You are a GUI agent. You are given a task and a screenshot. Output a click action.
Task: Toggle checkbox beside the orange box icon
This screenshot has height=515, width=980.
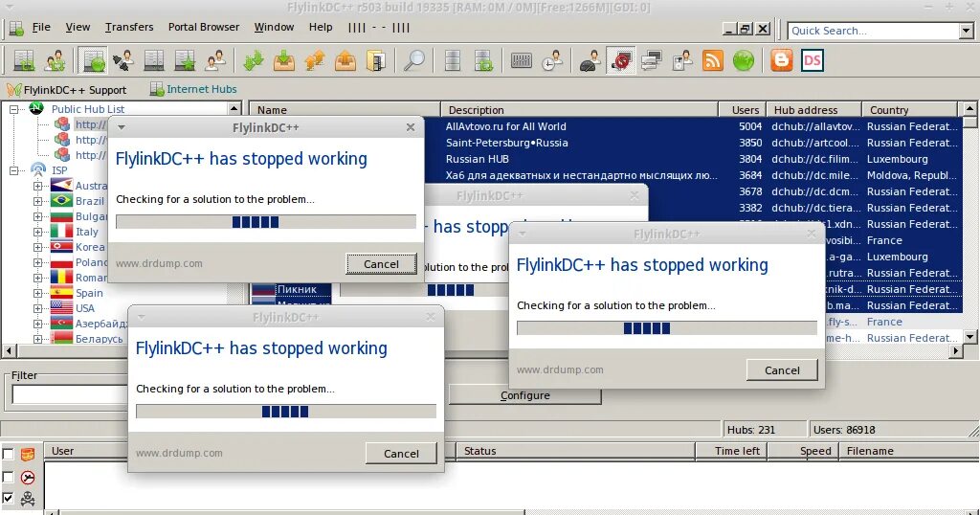pos(8,455)
